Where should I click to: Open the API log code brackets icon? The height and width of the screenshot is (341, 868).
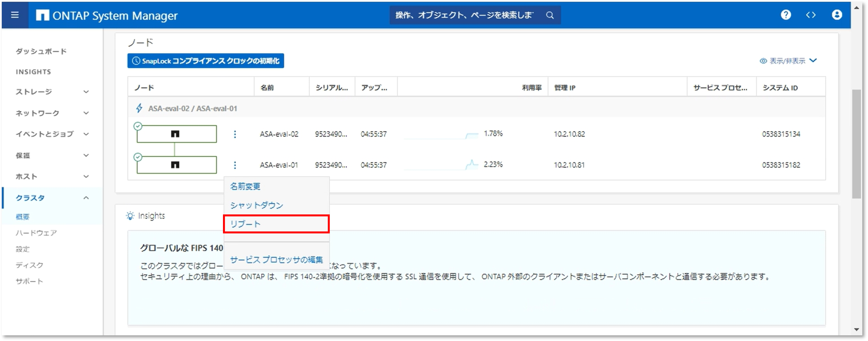pyautogui.click(x=811, y=15)
